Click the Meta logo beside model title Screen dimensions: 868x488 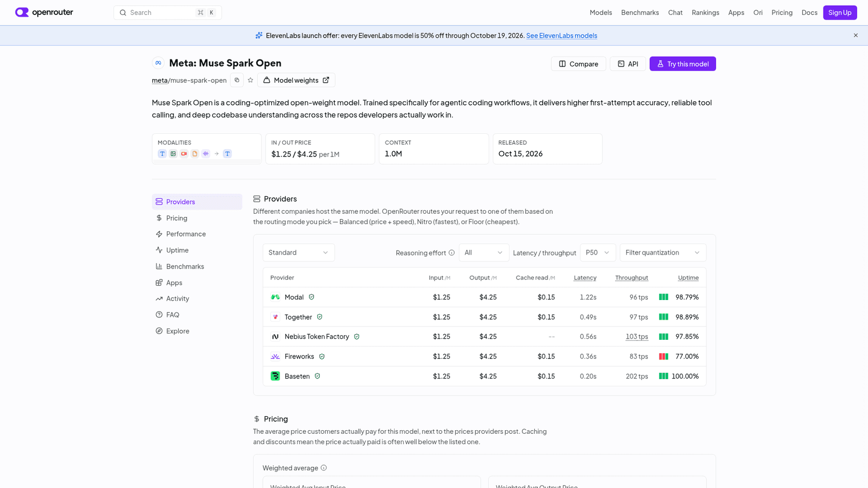(x=158, y=63)
